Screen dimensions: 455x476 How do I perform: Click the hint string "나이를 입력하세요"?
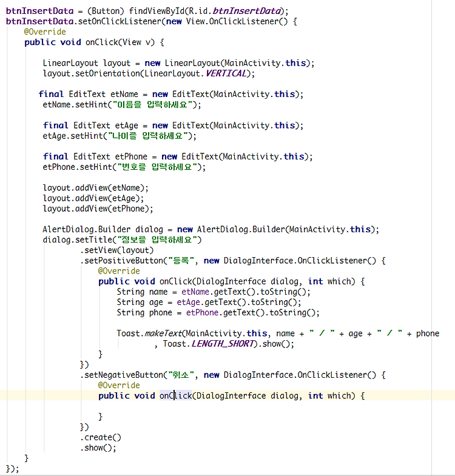click(148, 136)
